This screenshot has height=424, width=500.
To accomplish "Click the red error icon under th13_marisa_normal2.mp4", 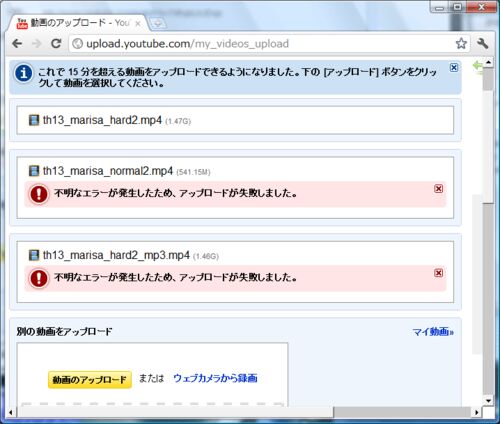I will [39, 194].
